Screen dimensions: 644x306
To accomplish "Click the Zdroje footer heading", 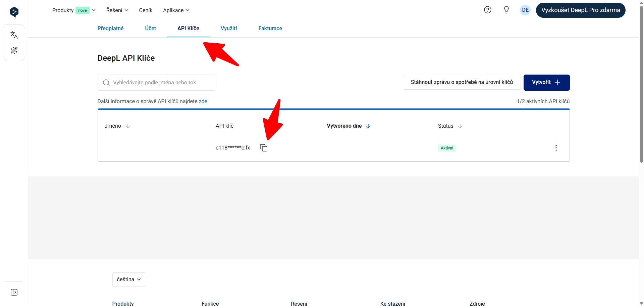I will tap(477, 303).
